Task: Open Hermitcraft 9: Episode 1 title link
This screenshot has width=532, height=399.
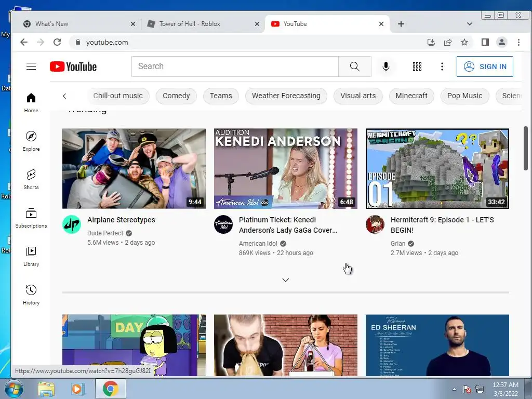Action: (442, 225)
